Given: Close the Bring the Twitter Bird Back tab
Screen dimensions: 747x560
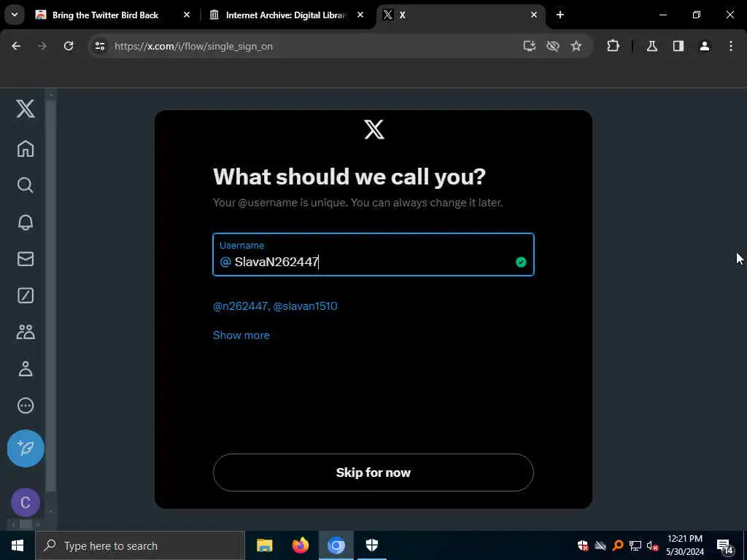Looking at the screenshot, I should (x=187, y=15).
